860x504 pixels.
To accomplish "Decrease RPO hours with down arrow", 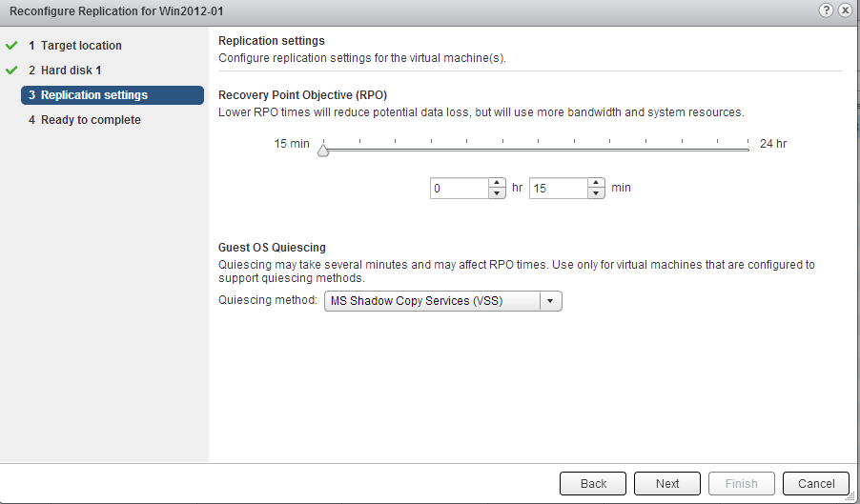I will click(496, 193).
